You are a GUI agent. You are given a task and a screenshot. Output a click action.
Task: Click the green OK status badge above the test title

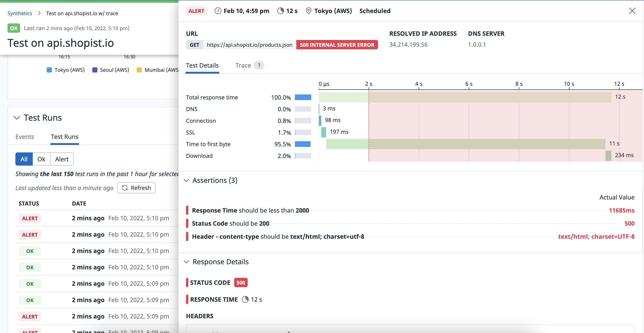(14, 28)
